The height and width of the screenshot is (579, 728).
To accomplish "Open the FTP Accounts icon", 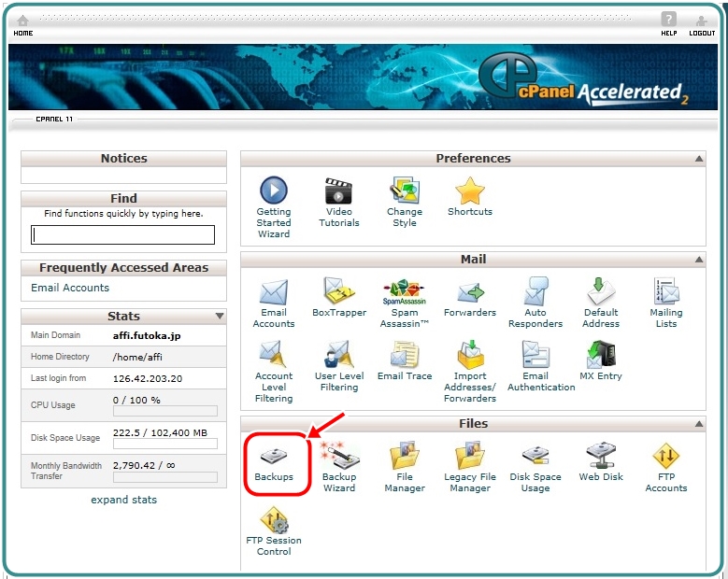I will pos(666,456).
